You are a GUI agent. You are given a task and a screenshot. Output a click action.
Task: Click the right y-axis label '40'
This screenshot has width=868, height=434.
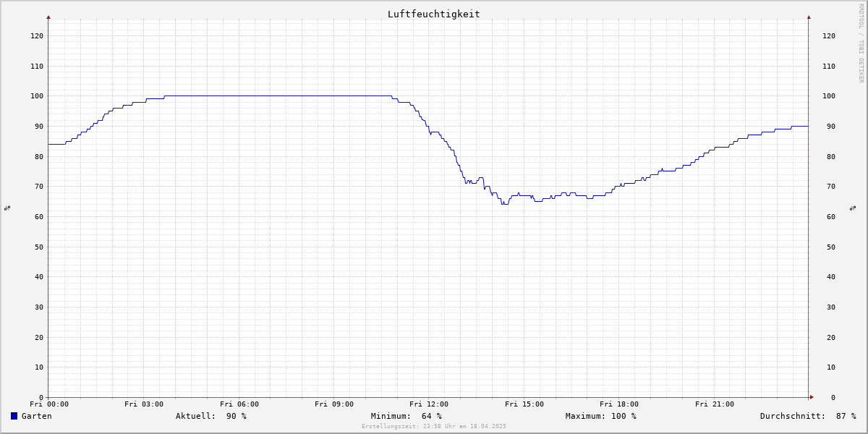point(831,277)
